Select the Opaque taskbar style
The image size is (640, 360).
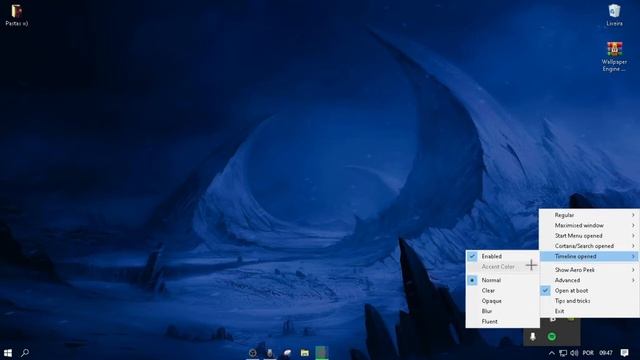[502, 301]
